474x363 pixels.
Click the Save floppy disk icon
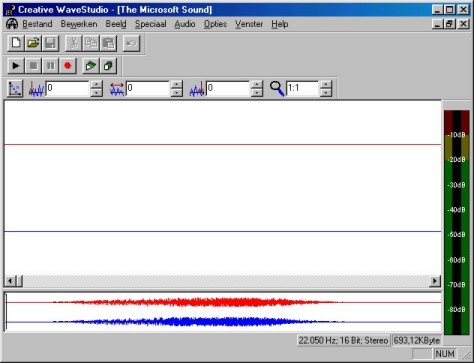(50, 43)
